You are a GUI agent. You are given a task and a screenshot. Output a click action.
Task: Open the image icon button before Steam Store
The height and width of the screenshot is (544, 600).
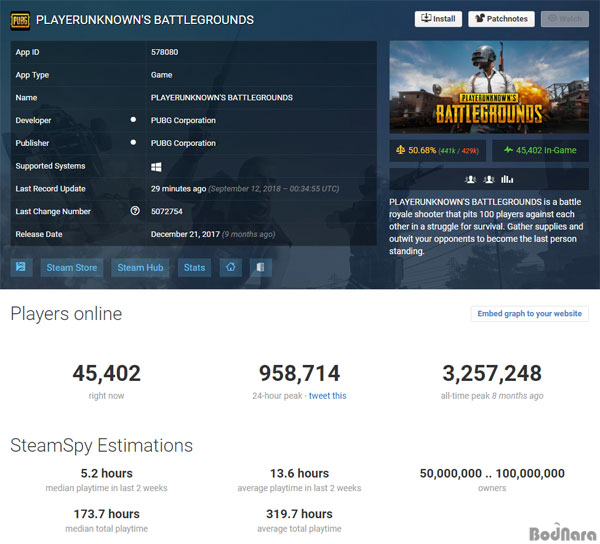(x=21, y=267)
